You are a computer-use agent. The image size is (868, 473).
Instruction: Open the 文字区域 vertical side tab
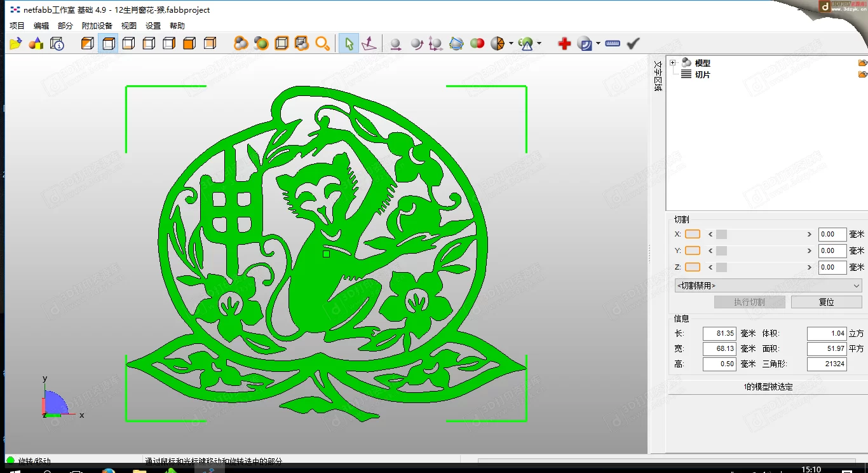point(658,76)
